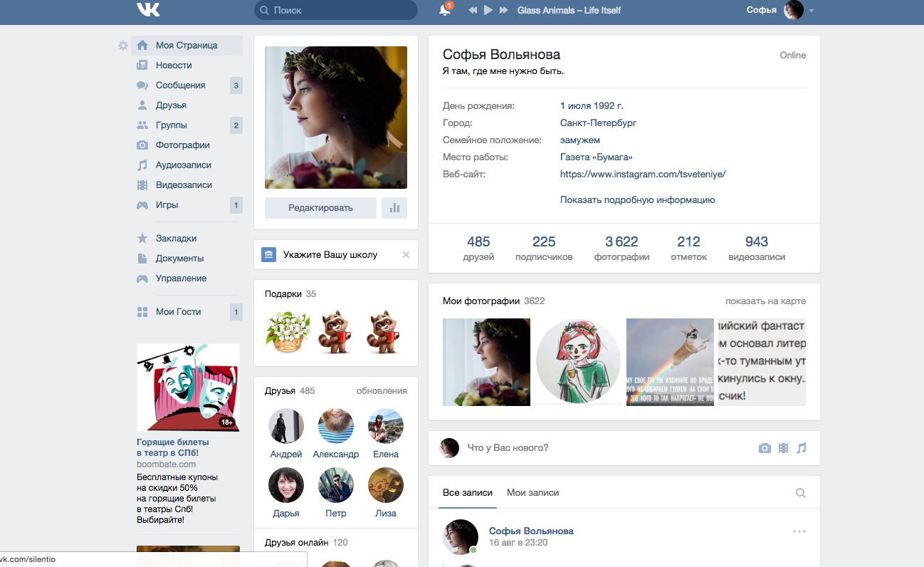Click the statistics bar chart icon

(x=394, y=208)
